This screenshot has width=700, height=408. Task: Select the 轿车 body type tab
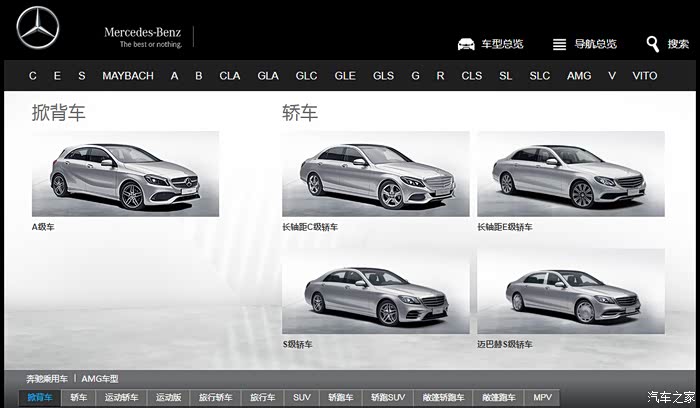(x=79, y=397)
